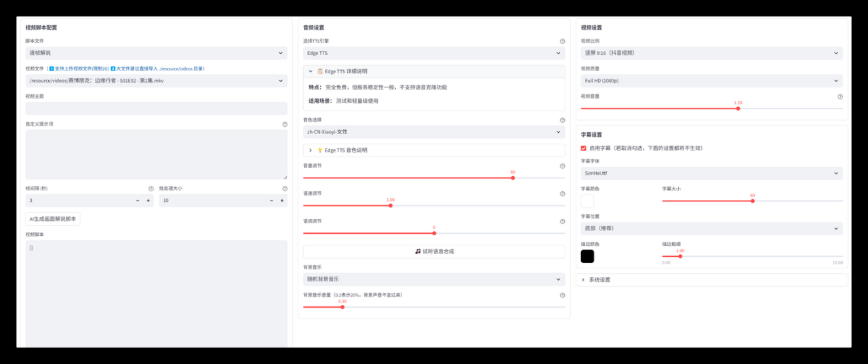This screenshot has height=364, width=868.
Task: Click into the 视频主题 input field
Action: (x=156, y=108)
